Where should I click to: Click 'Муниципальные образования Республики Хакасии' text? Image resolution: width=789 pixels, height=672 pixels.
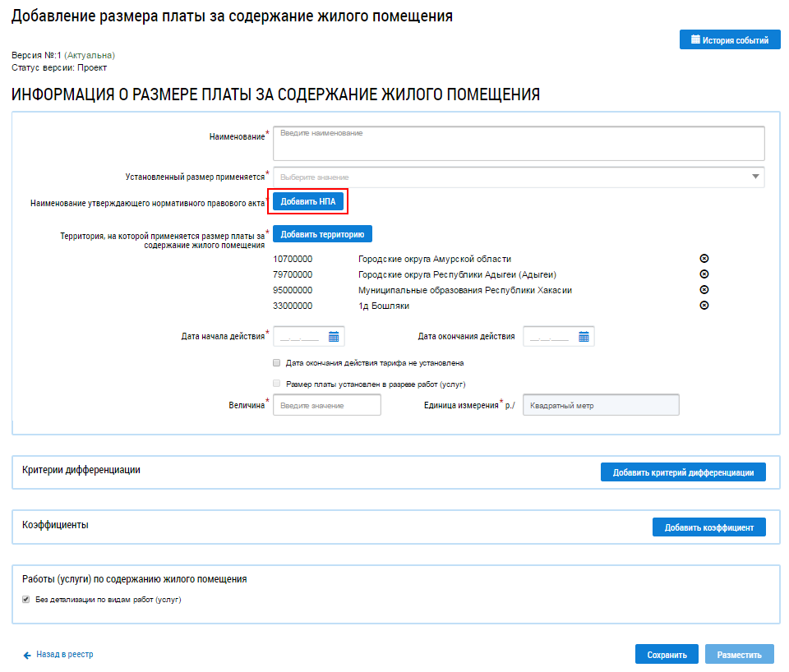(x=465, y=290)
